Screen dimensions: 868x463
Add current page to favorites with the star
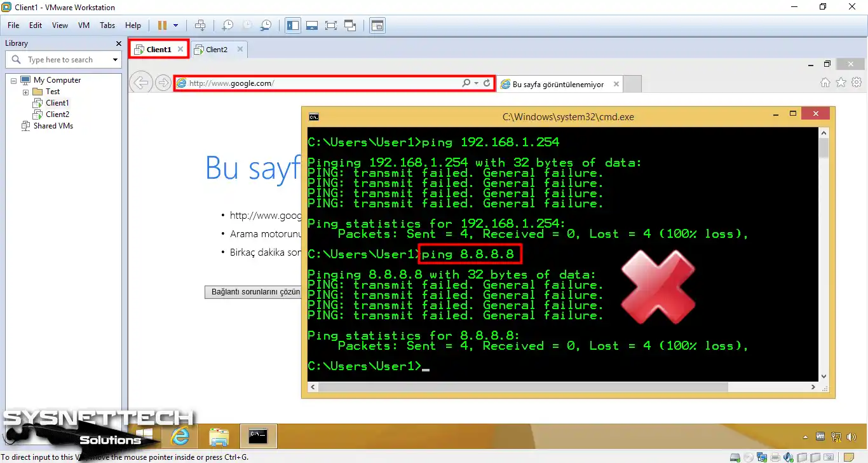pyautogui.click(x=841, y=83)
